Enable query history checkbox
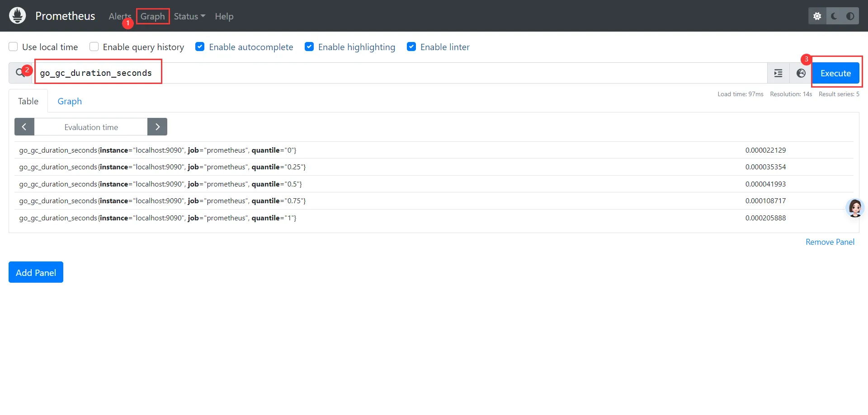The image size is (868, 415). [x=94, y=47]
